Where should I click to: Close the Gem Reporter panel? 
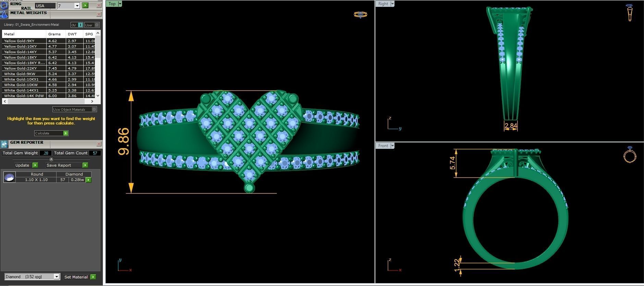point(99,144)
